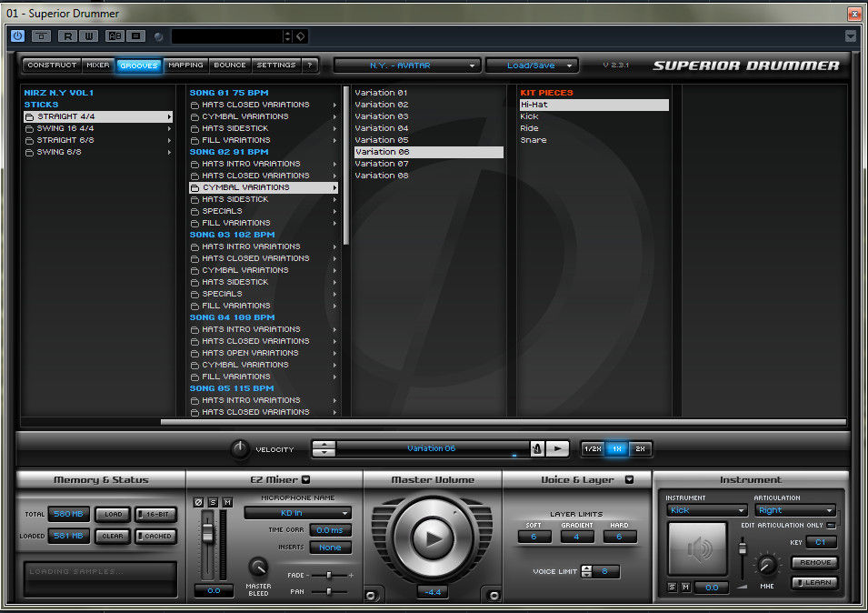
Task: Open the Load/Save dropdown menu
Action: [532, 65]
